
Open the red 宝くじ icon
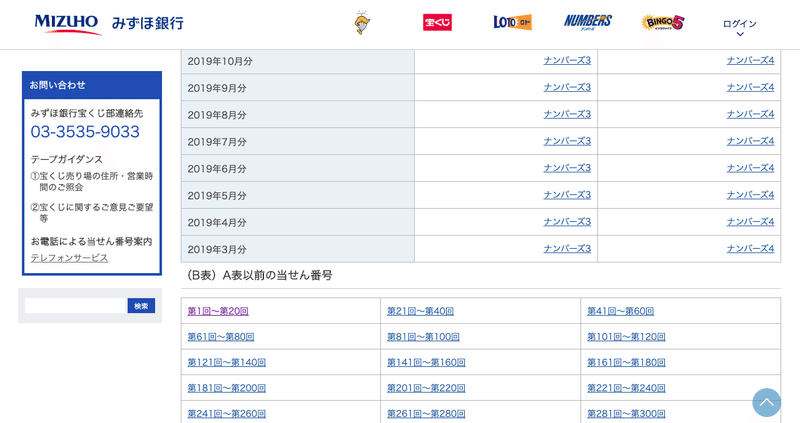(437, 22)
